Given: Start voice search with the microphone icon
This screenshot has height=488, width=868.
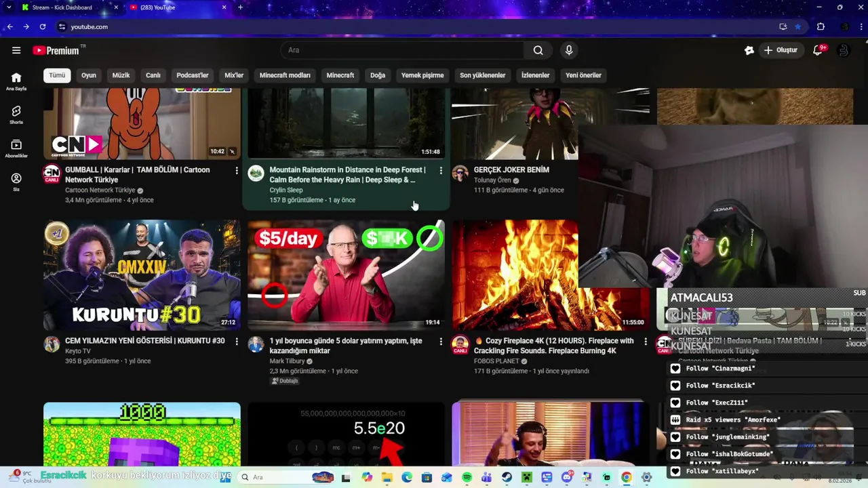Looking at the screenshot, I should click(569, 50).
